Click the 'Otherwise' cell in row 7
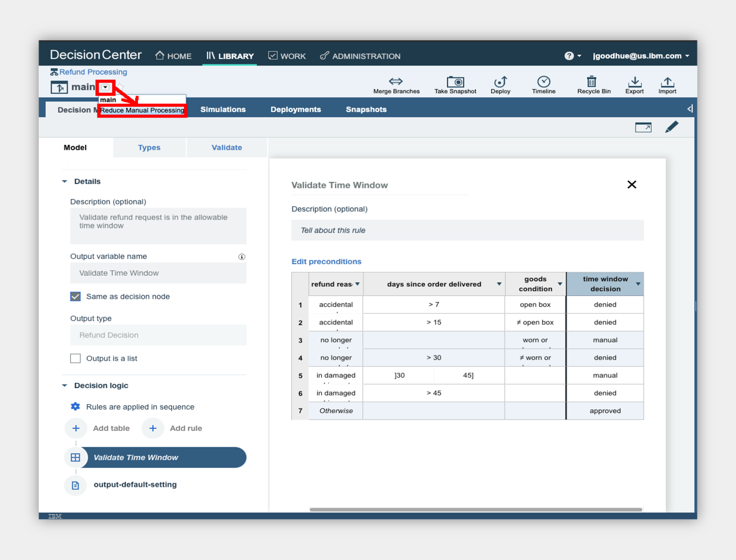 coord(336,411)
